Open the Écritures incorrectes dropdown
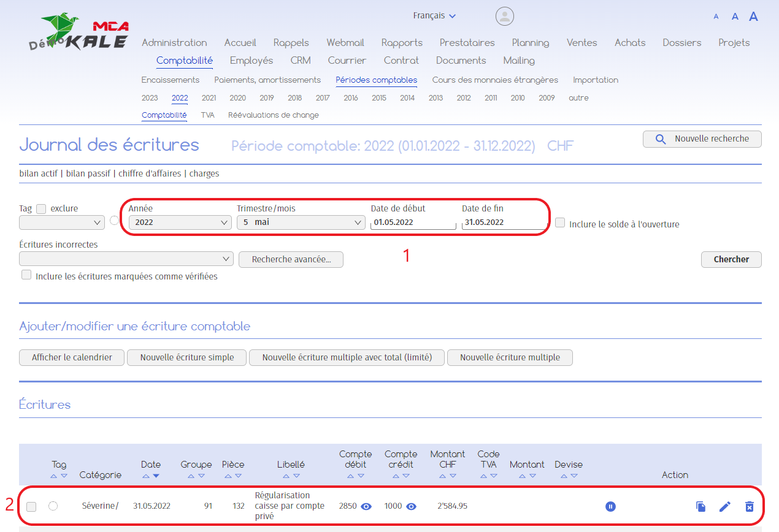779x532 pixels. point(126,259)
